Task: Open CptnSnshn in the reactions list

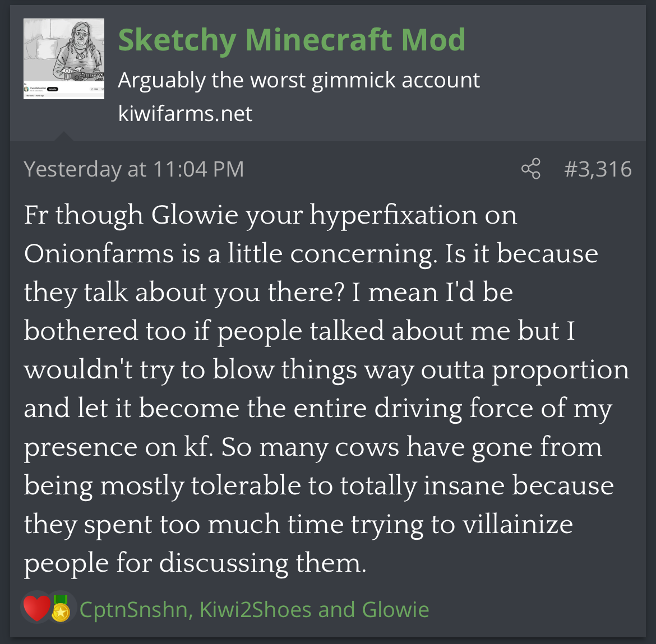Action: click(x=133, y=609)
